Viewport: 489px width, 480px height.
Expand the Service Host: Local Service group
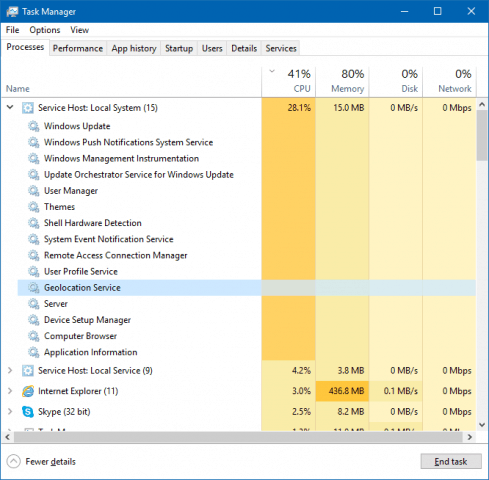10,370
